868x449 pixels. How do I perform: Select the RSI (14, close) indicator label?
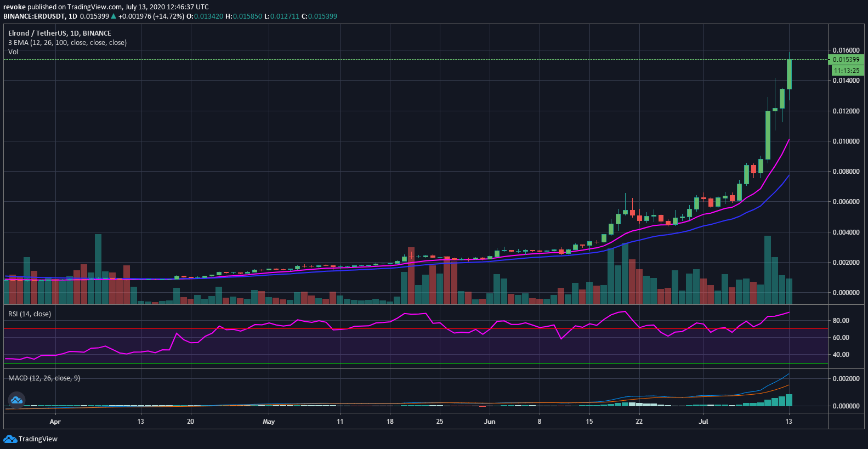click(x=30, y=314)
